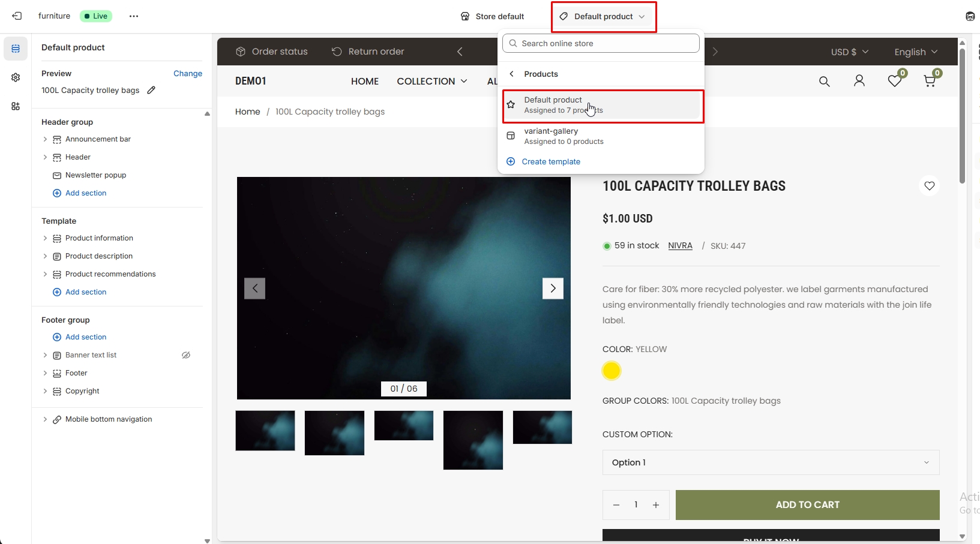Viewport: 980px width, 544px height.
Task: Click the Add to Cart button
Action: tap(807, 505)
